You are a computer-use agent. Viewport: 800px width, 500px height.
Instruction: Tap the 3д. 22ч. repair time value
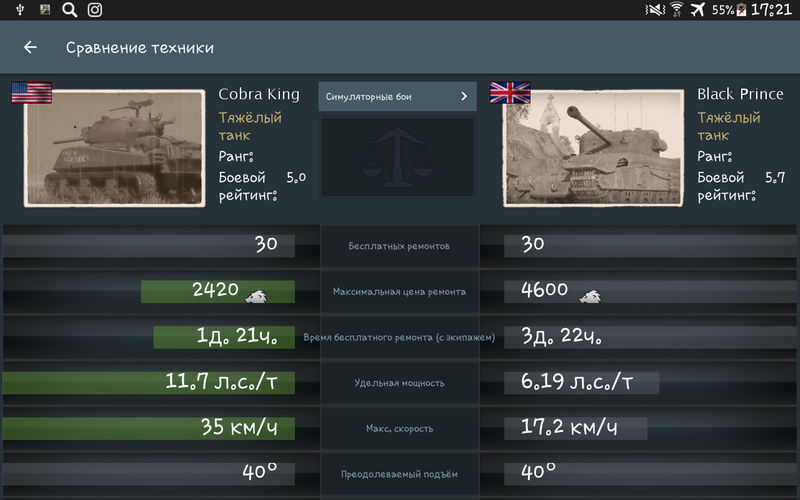pyautogui.click(x=561, y=336)
